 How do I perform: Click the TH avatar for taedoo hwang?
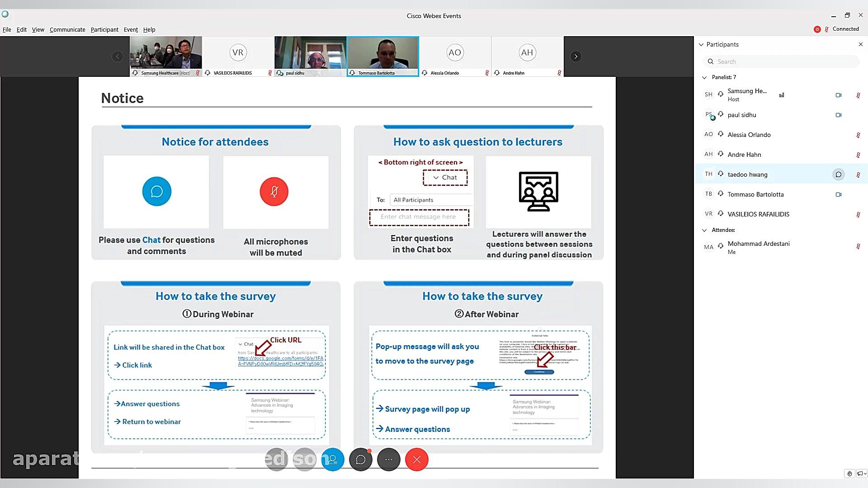[x=708, y=174]
